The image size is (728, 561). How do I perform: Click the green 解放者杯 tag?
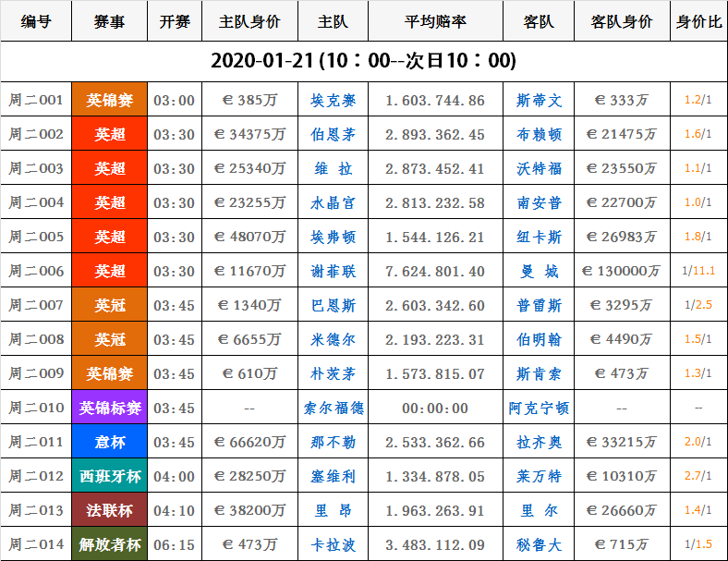coord(110,543)
